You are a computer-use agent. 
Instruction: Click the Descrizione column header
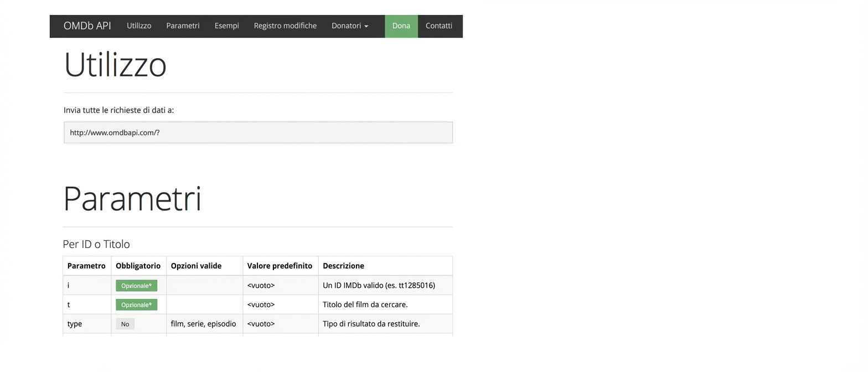[343, 266]
